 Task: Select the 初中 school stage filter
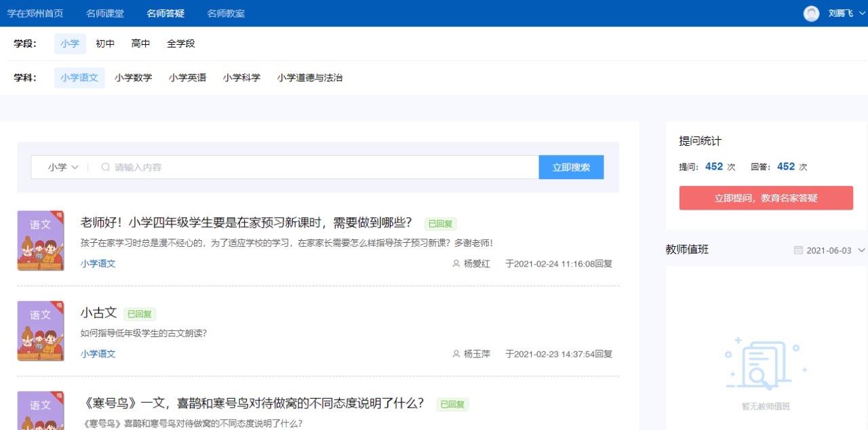105,43
